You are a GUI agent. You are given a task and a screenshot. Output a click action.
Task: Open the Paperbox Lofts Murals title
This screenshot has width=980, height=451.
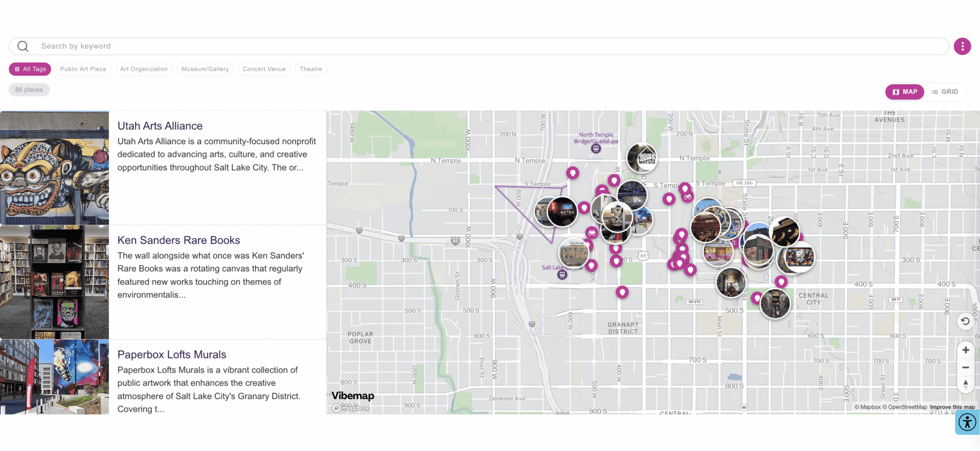pos(172,354)
